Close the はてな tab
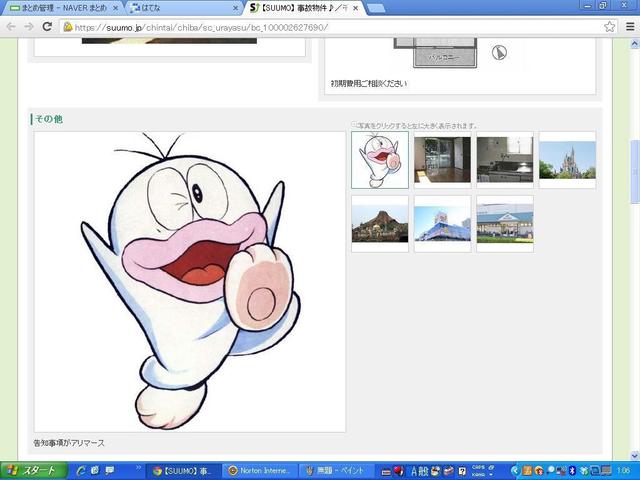The image size is (640, 480). coord(235,8)
